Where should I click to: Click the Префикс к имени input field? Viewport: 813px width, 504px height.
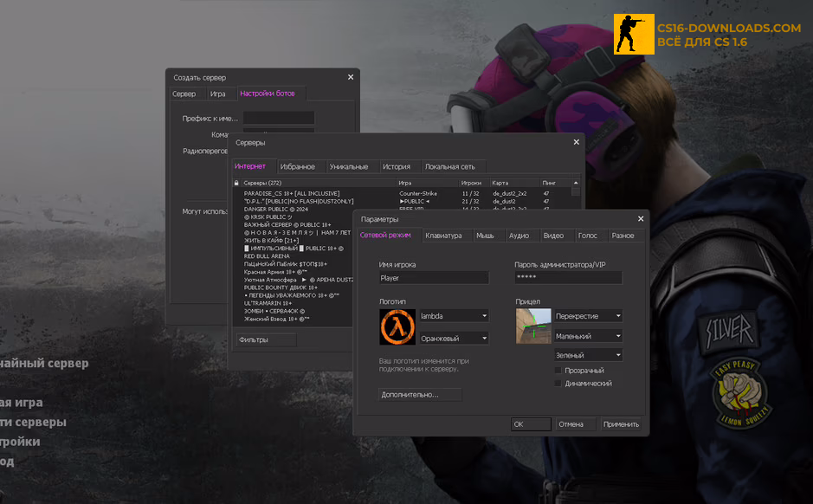[x=279, y=118]
